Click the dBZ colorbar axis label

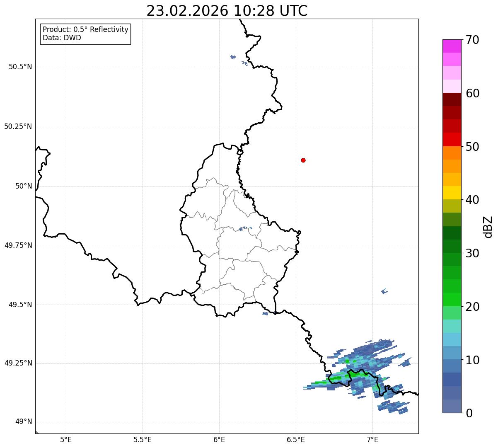[488, 227]
